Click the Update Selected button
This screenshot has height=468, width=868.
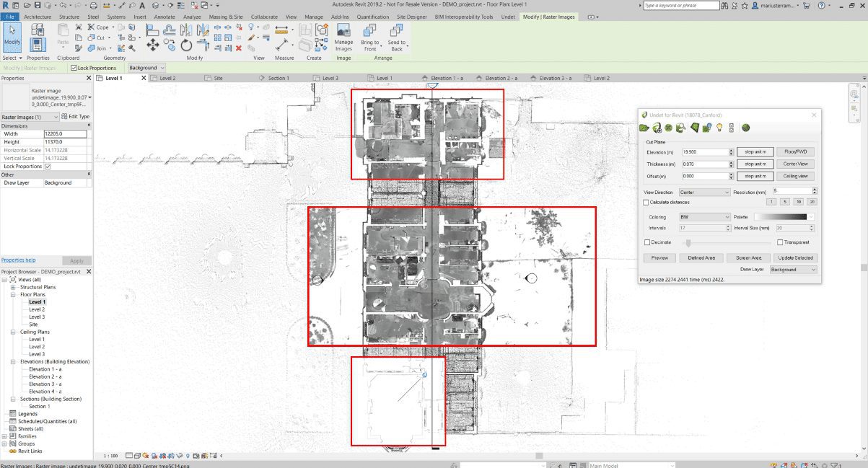click(795, 257)
